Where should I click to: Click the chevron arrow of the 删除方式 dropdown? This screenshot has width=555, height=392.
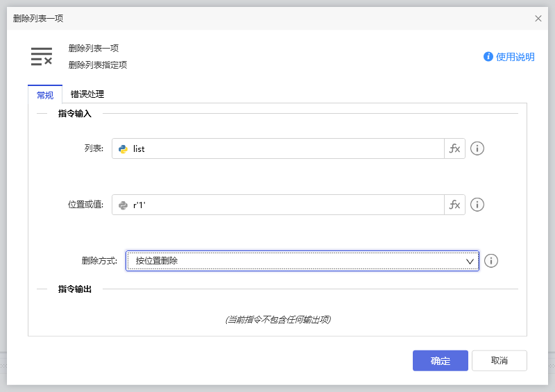(470, 261)
